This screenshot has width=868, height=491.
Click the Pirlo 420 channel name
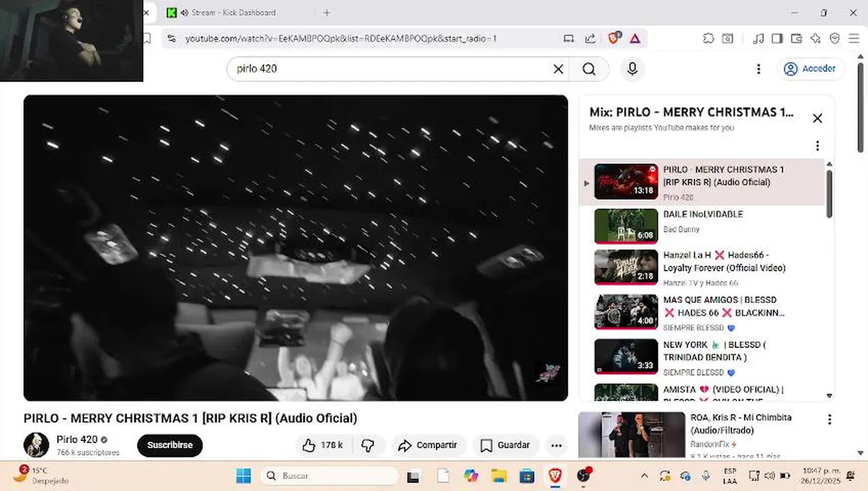click(77, 440)
